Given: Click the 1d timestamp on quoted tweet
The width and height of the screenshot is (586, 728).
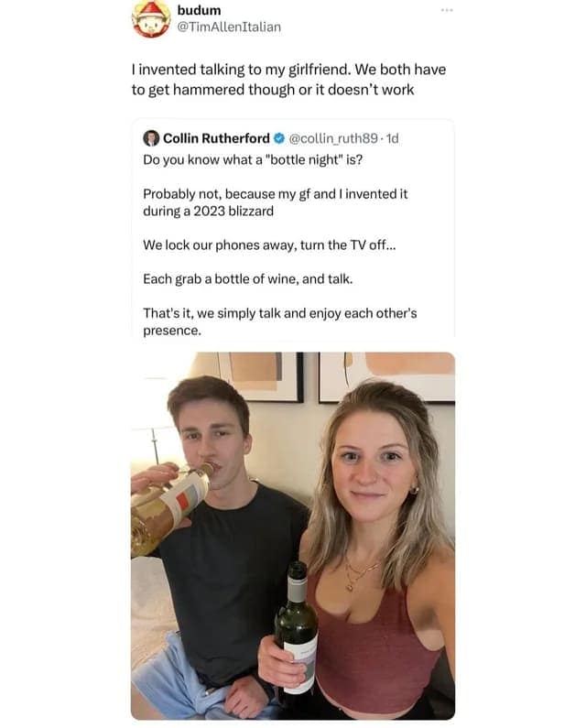Looking at the screenshot, I should tap(394, 138).
